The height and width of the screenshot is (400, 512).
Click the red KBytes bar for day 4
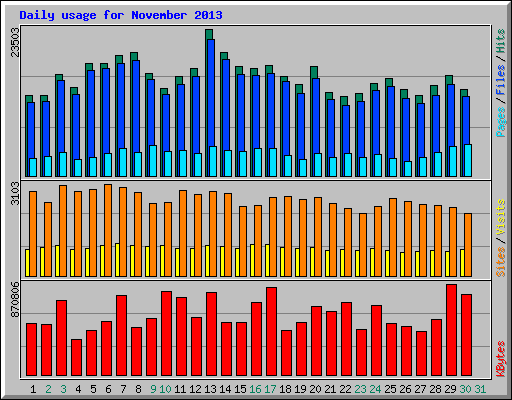(76, 358)
